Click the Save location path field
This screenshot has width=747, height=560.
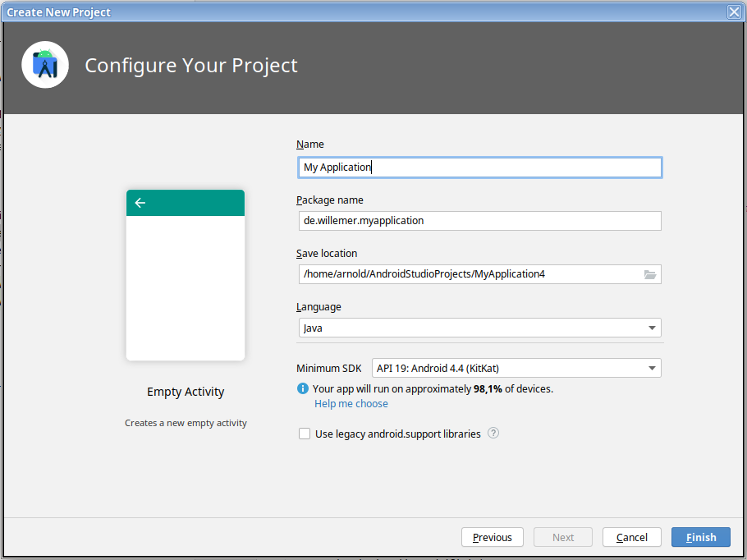click(x=468, y=274)
